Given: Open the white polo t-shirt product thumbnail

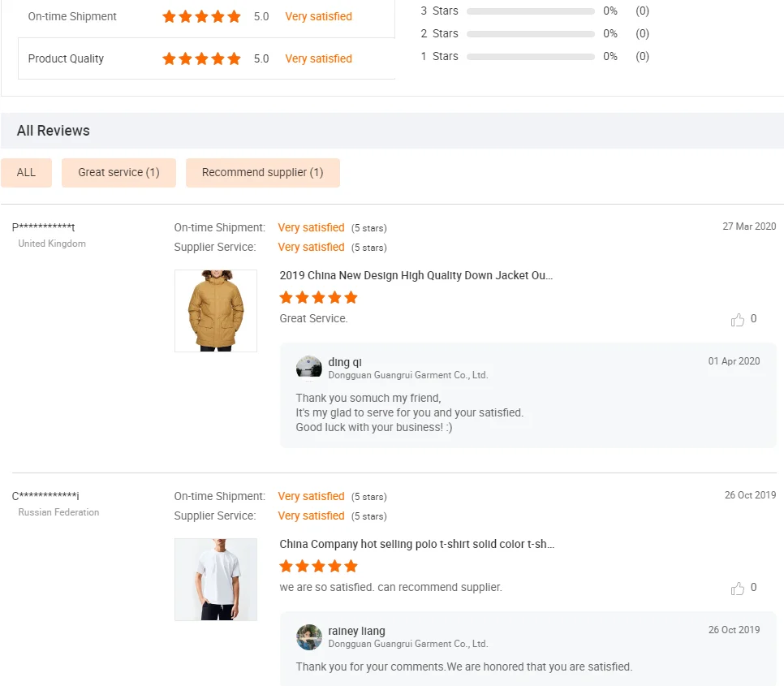Looking at the screenshot, I should [216, 580].
